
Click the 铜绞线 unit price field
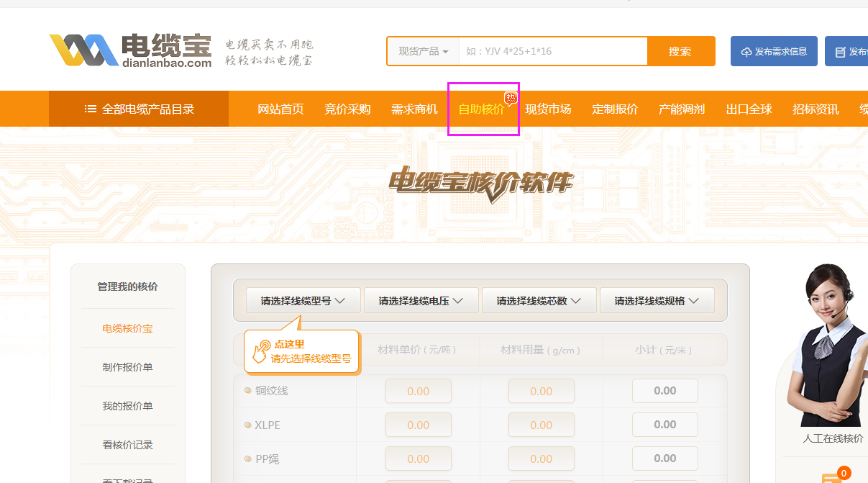coord(418,391)
